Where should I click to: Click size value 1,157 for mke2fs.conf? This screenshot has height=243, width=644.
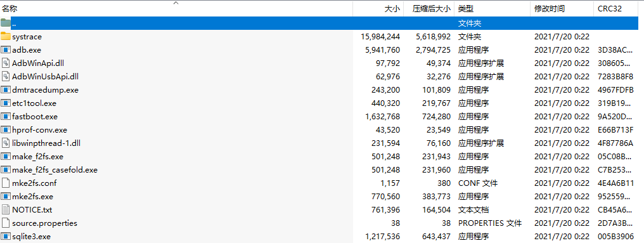(x=390, y=183)
